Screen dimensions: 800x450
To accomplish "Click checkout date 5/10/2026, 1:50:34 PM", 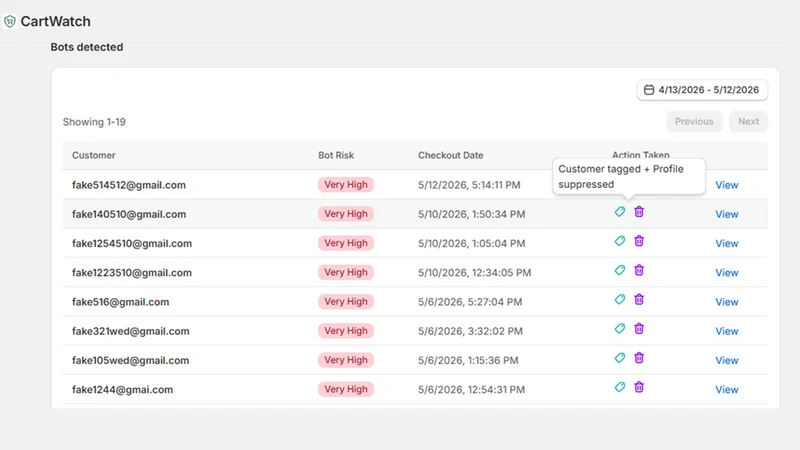I will [x=471, y=214].
